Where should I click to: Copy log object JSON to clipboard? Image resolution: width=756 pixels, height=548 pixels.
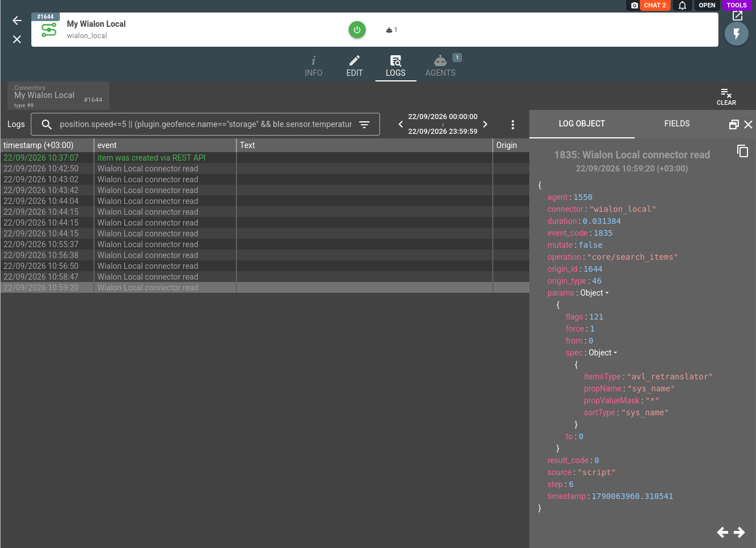(x=742, y=151)
